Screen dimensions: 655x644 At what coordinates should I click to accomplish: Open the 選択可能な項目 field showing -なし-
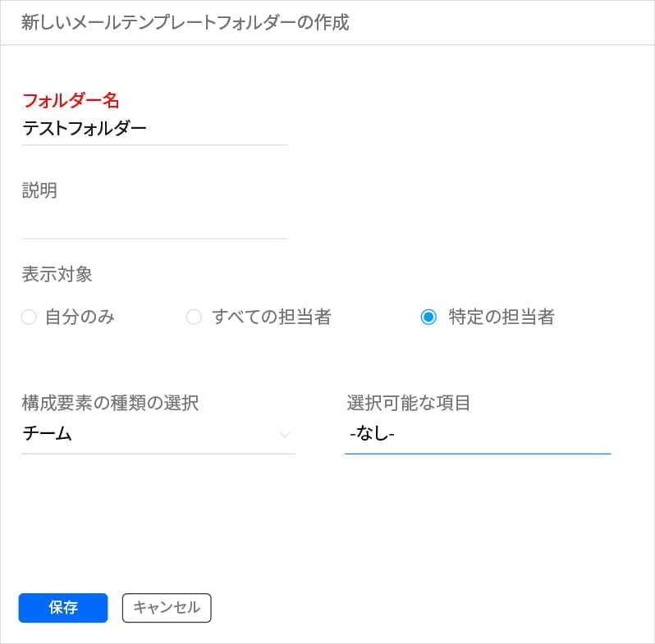[478, 434]
